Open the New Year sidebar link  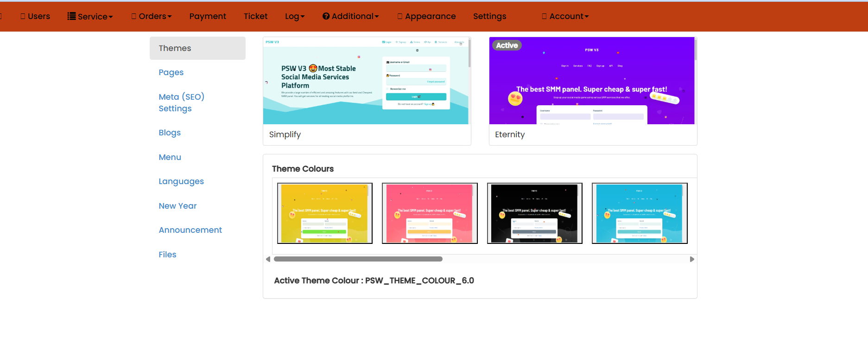coord(177,206)
